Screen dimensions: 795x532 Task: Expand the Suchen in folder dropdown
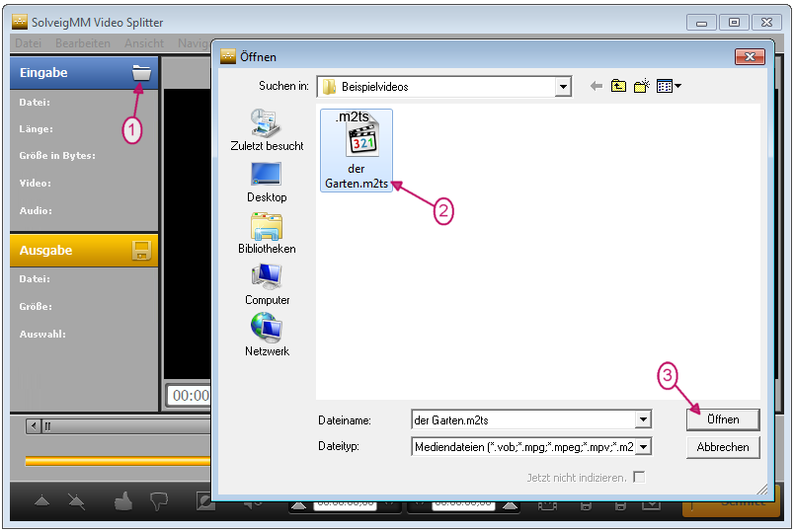click(x=563, y=87)
